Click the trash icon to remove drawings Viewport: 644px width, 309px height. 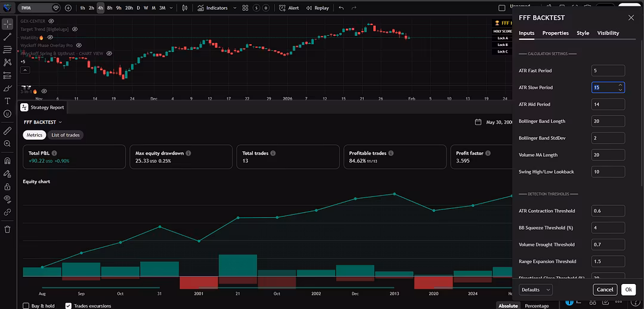[x=7, y=229]
